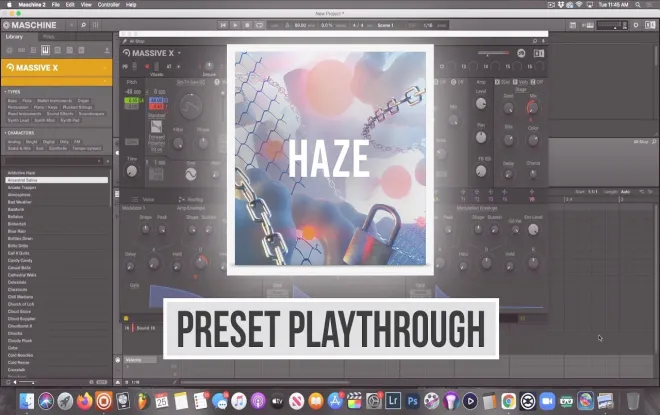Open Spotlight search in menu bar

point(638,5)
